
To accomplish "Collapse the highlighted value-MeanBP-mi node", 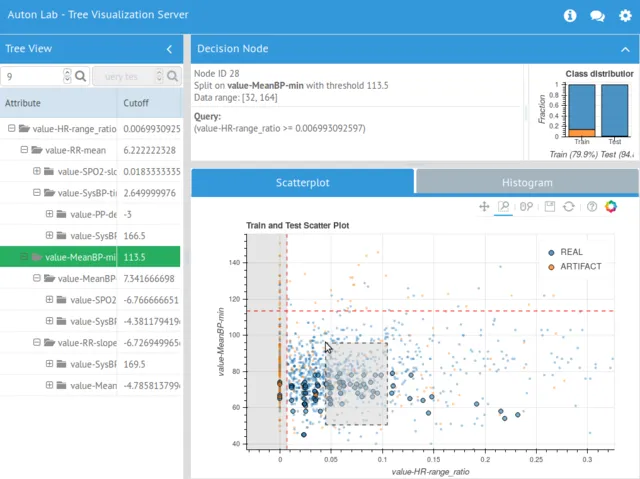I will pyautogui.click(x=24, y=257).
